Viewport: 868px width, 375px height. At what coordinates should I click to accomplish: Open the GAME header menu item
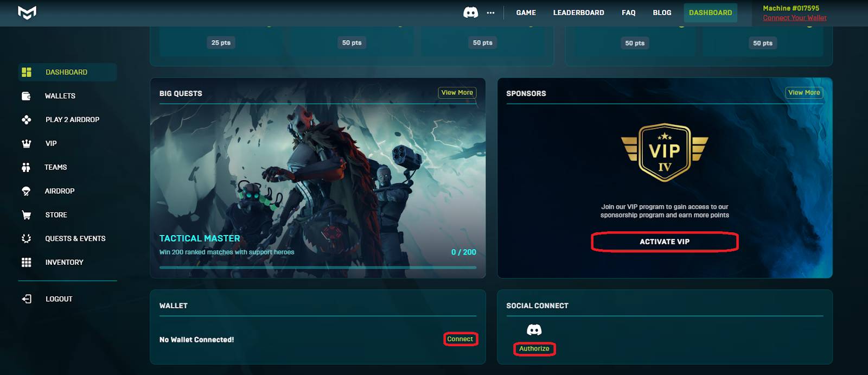(x=526, y=12)
